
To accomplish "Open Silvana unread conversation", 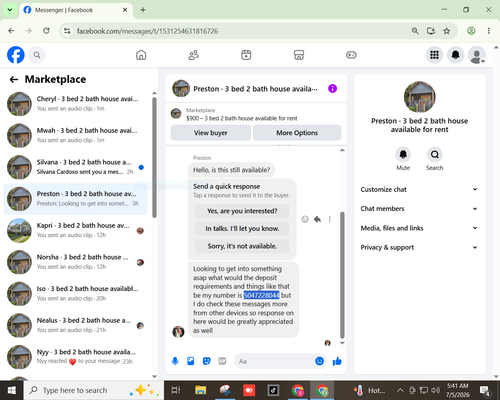I will 75,167.
